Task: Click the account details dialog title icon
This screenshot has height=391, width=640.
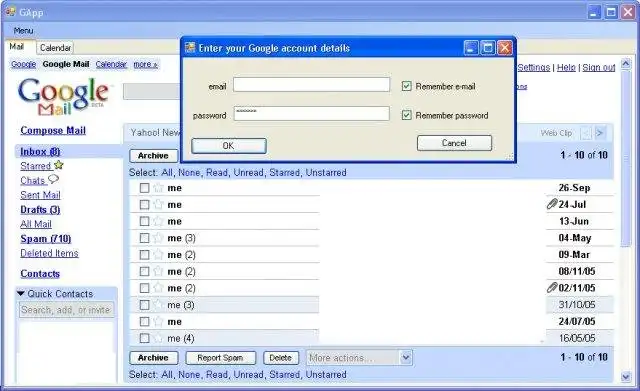Action: [x=190, y=48]
